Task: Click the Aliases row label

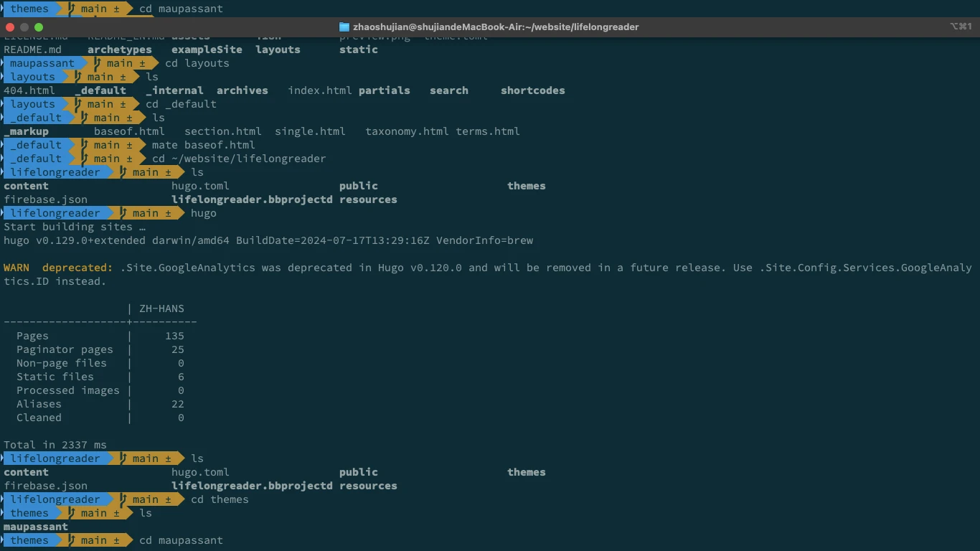Action: (39, 404)
